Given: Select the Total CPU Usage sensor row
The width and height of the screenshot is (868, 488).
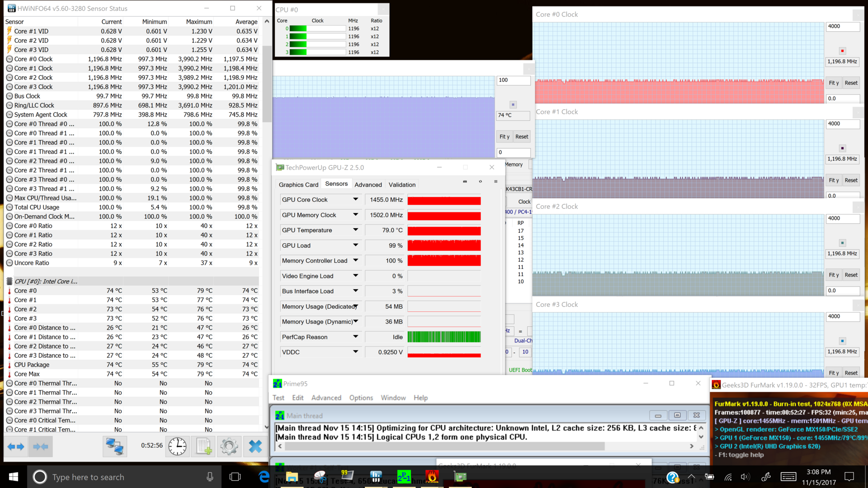Looking at the screenshot, I should [x=132, y=207].
